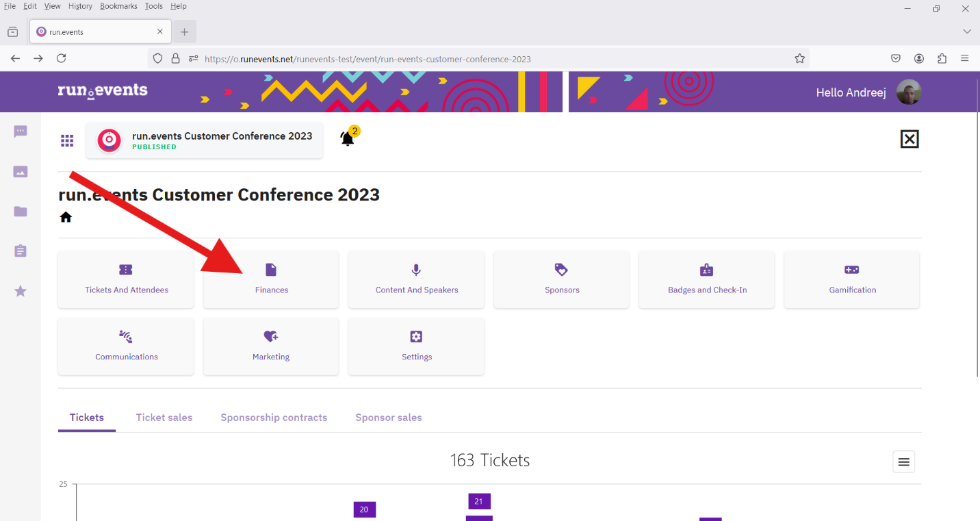980x521 pixels.
Task: Open the History menu
Action: pyautogui.click(x=80, y=6)
